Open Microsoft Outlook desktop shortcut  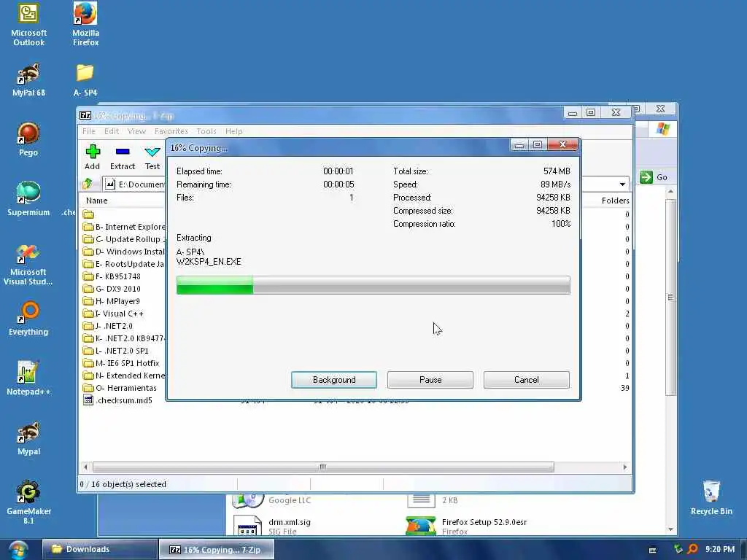(x=28, y=25)
